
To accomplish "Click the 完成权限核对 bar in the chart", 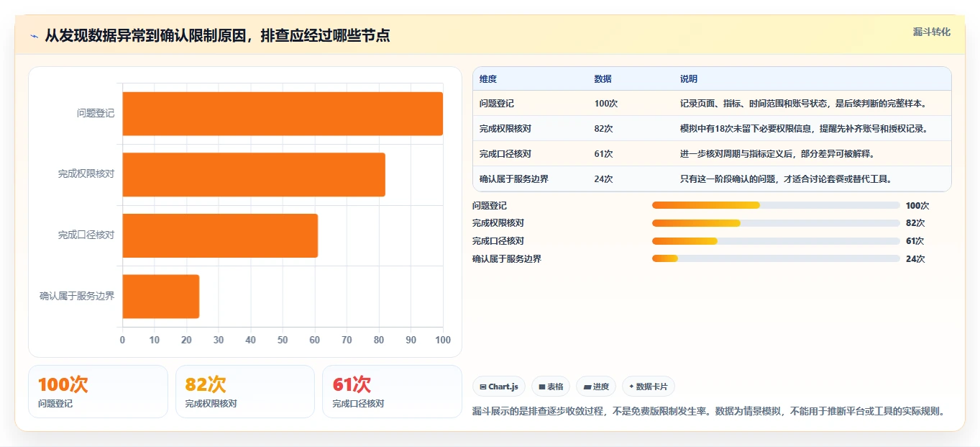I will (x=254, y=174).
